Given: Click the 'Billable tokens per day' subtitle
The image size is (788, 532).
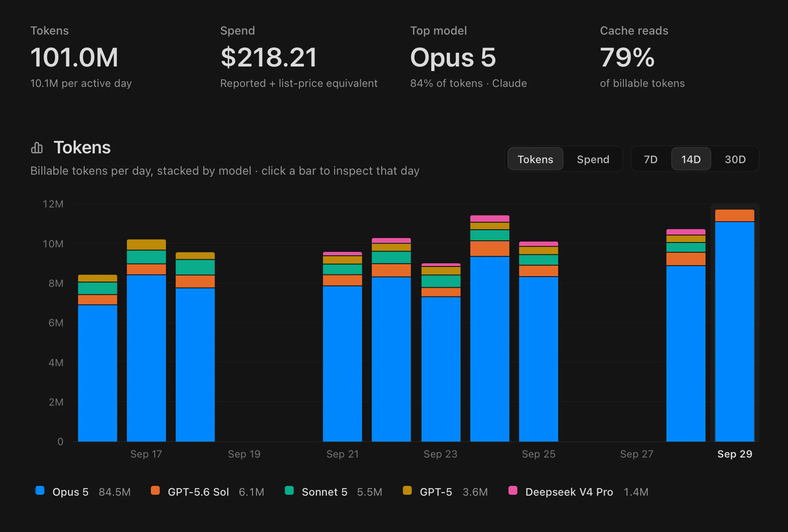Looking at the screenshot, I should tap(225, 171).
